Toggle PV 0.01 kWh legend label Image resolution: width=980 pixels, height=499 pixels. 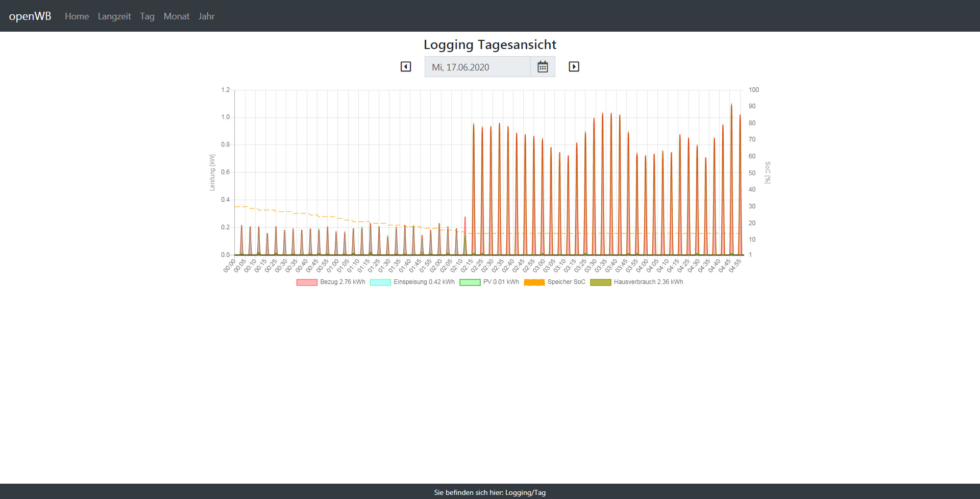[x=501, y=282]
